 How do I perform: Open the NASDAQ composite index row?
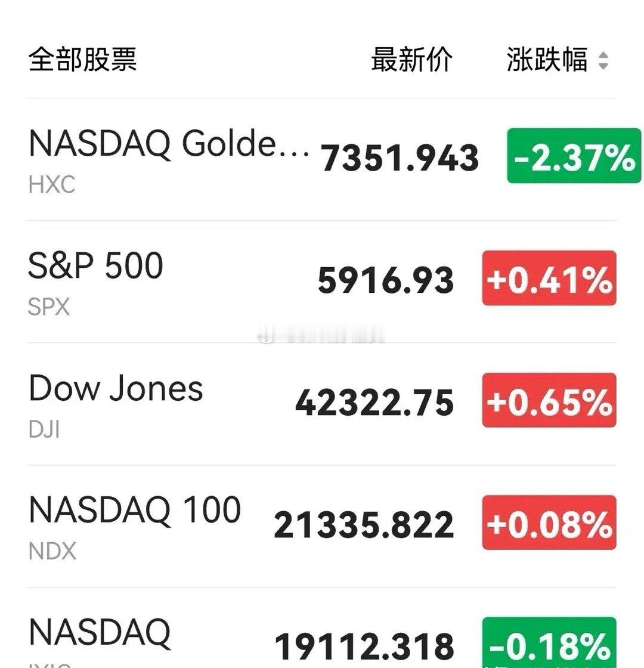click(x=322, y=628)
